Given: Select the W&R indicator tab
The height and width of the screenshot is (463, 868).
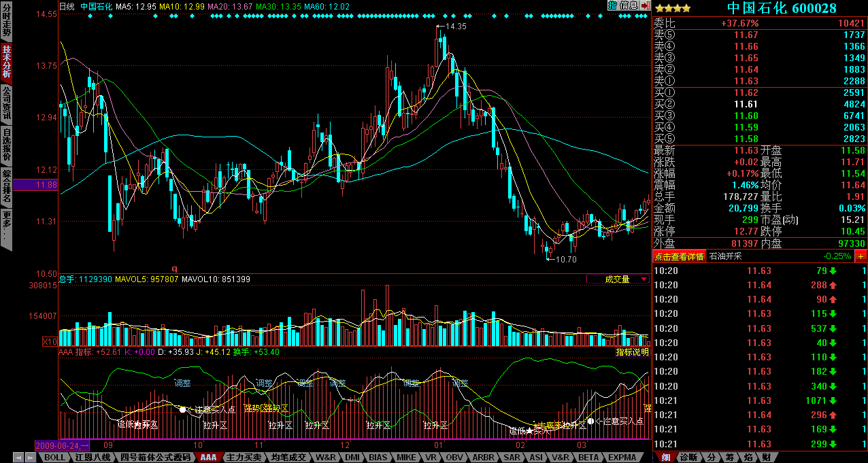Looking at the screenshot, I should pyautogui.click(x=326, y=458).
